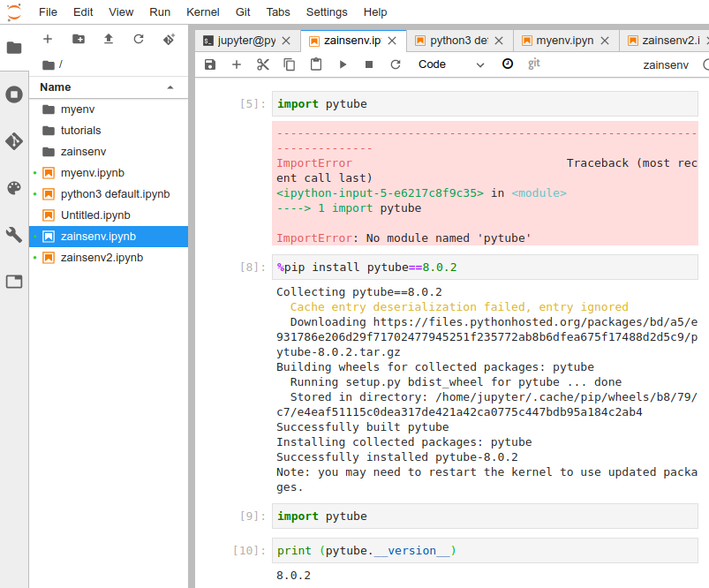Open the tutorials folder
Image resolution: width=709 pixels, height=588 pixels.
(80, 131)
